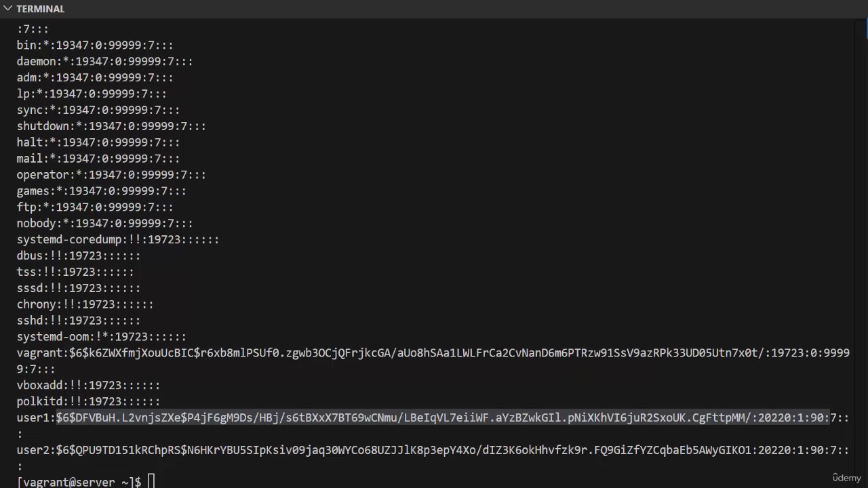868x488 pixels.
Task: Click the nobody account line
Action: click(x=105, y=223)
